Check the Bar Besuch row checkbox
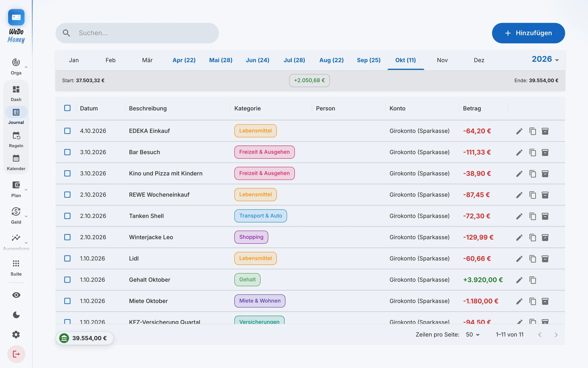The height and width of the screenshot is (368, 588). (x=67, y=152)
